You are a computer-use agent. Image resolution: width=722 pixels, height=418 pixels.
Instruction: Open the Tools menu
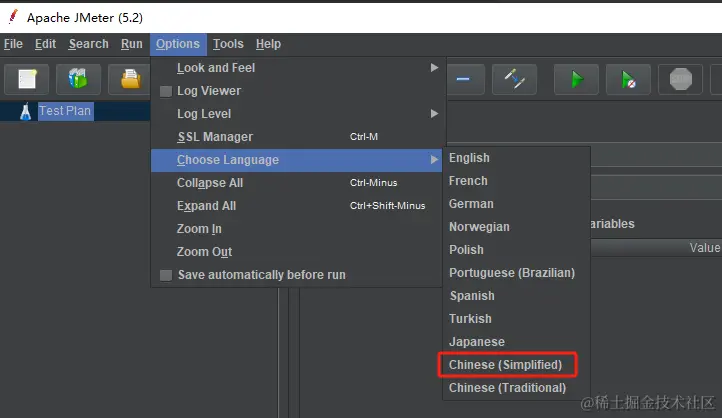(228, 44)
